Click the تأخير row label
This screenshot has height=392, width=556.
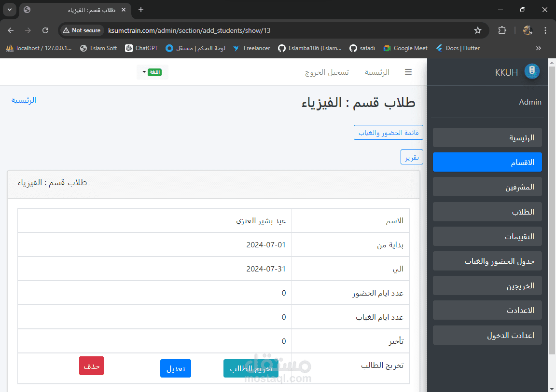396,341
